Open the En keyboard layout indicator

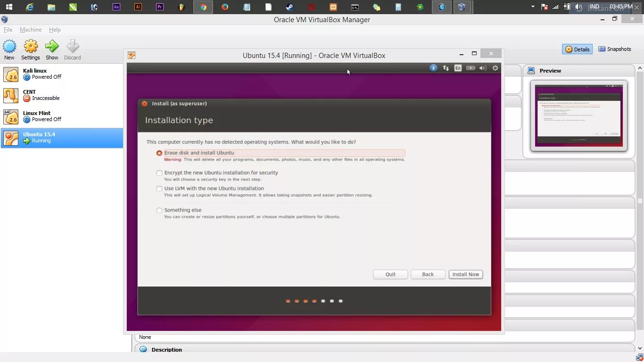(458, 68)
